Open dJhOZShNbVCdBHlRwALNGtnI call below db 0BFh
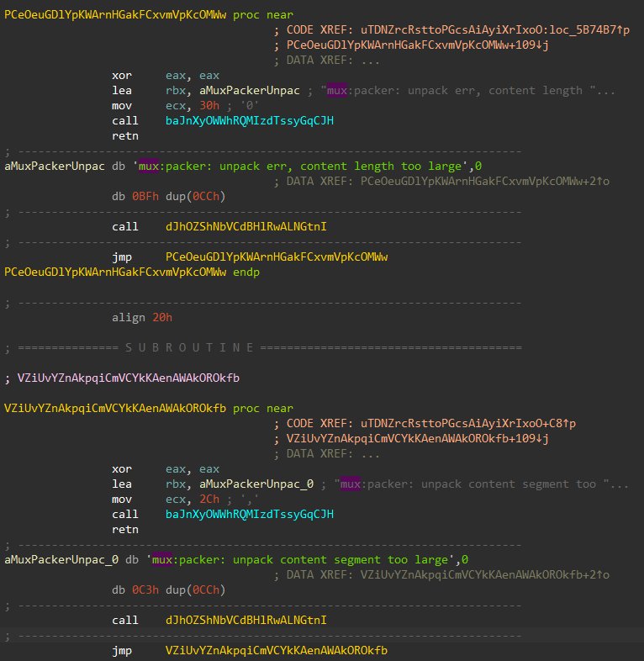The width and height of the screenshot is (644, 661). [246, 227]
